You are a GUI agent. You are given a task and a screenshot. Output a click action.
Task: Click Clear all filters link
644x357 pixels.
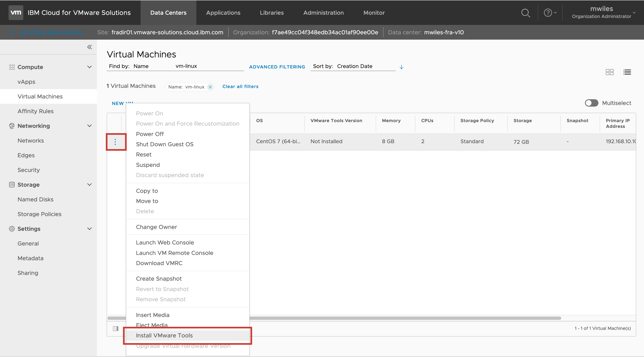click(240, 86)
